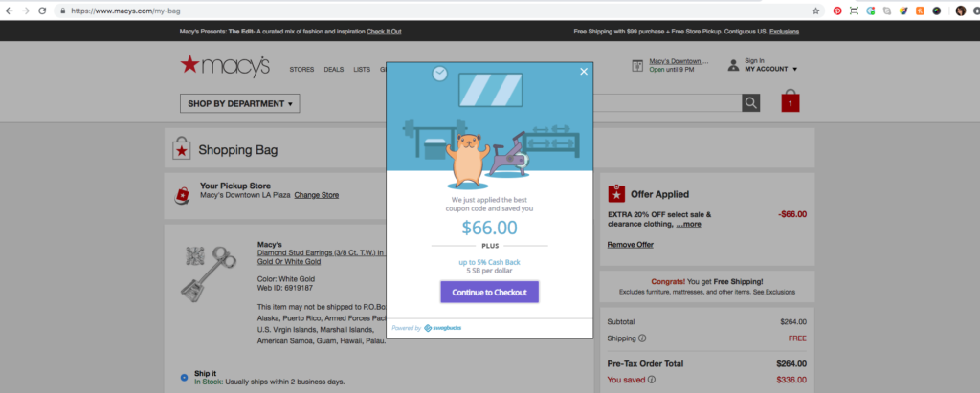
Task: Go back using the browser back arrow
Action: [x=9, y=11]
